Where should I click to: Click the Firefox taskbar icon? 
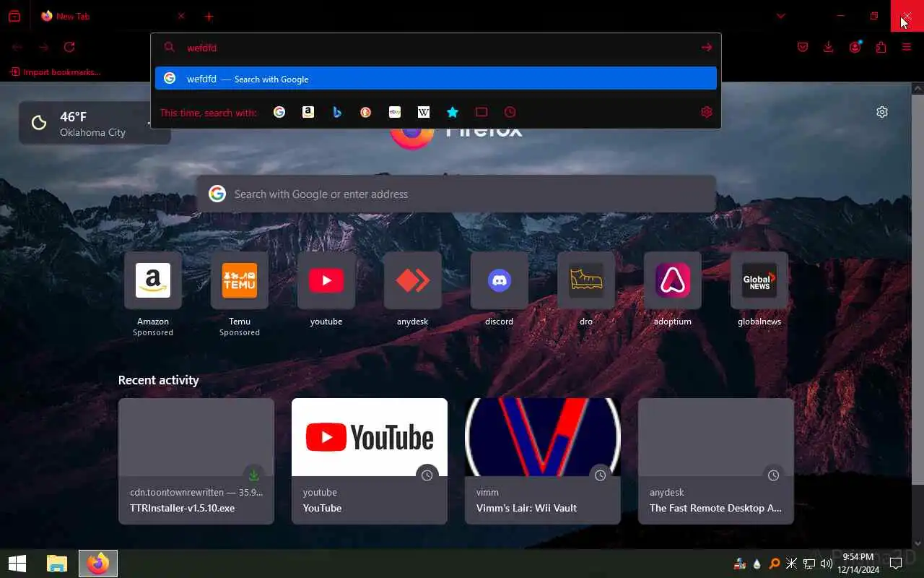click(98, 564)
